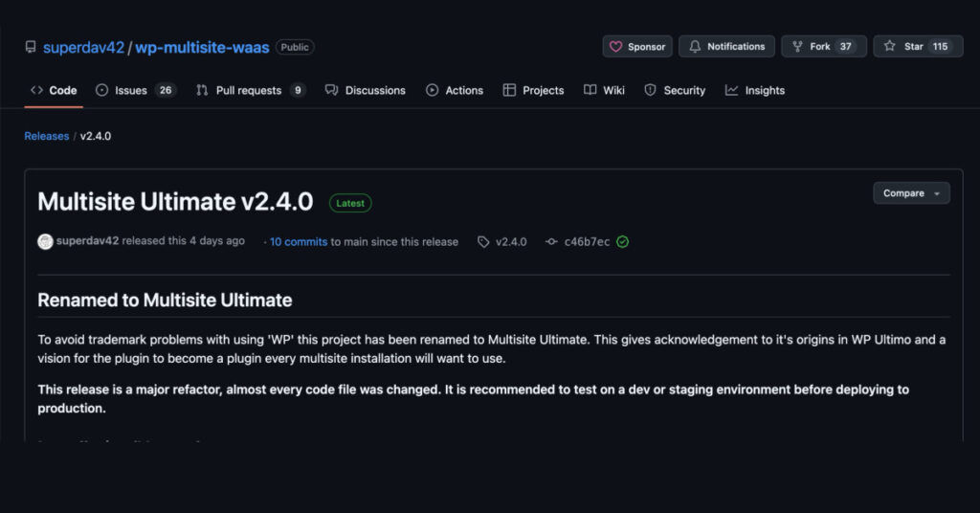Click the Sponsor heart button
Screen dimensions: 980x513
[636, 47]
